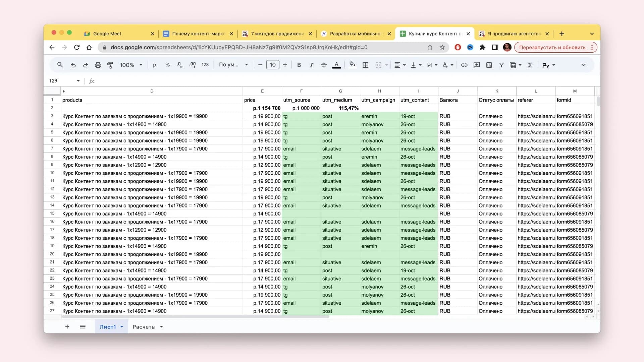Image resolution: width=644 pixels, height=362 pixels.
Task: Open the 100% zoom dropdown
Action: point(131,65)
